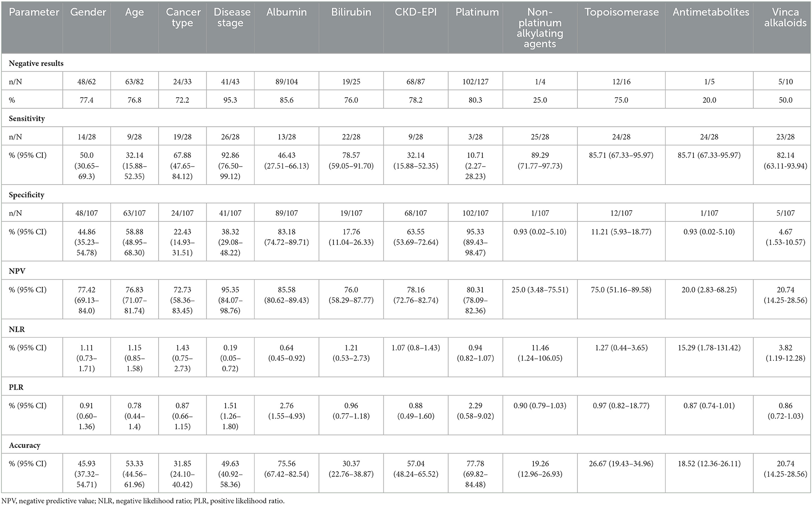Select the 102/127 Platinum cell
Image resolution: width=812 pixels, height=506 pixels.
point(476,82)
